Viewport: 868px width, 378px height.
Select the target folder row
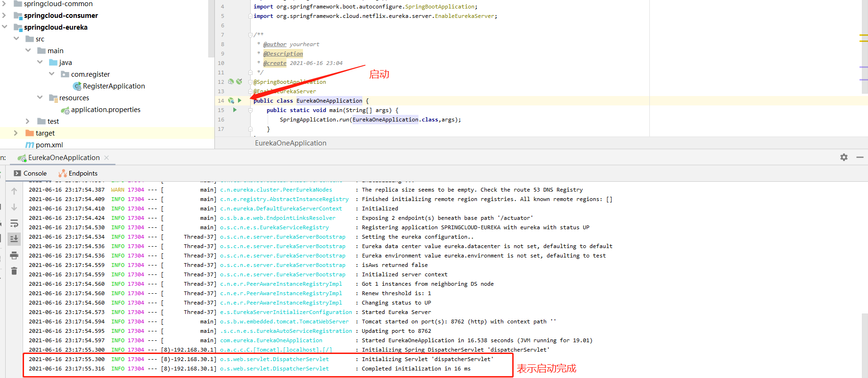pyautogui.click(x=107, y=133)
